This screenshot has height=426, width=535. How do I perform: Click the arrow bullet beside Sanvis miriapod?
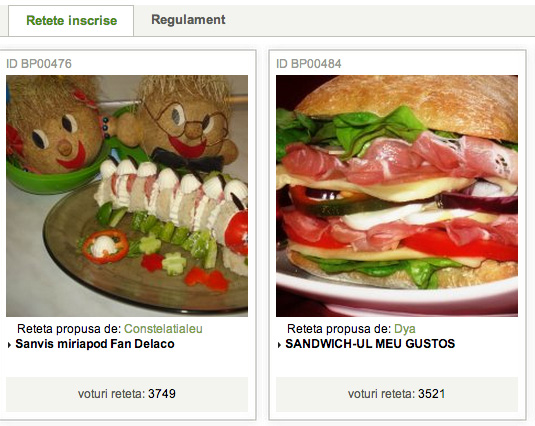[9, 345]
